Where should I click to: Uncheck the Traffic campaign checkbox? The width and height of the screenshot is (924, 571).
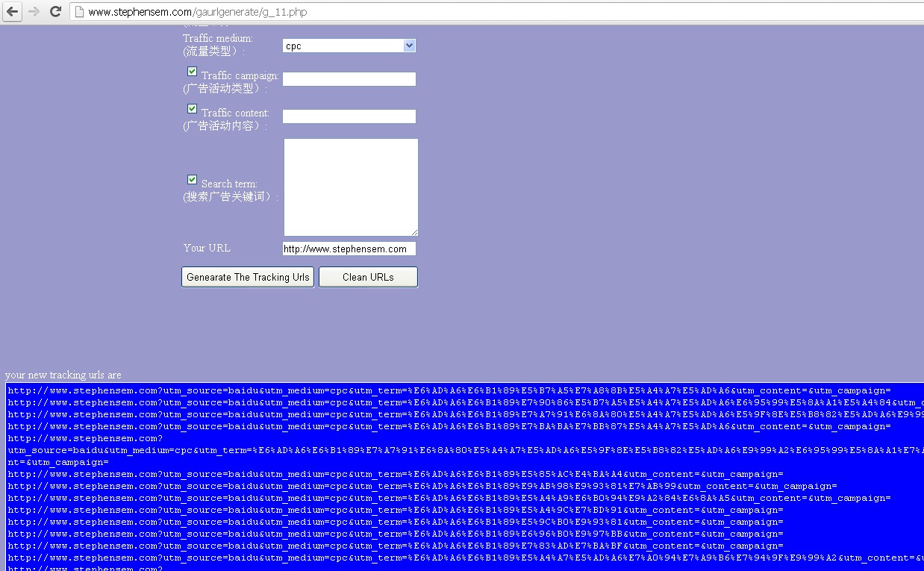click(x=192, y=72)
